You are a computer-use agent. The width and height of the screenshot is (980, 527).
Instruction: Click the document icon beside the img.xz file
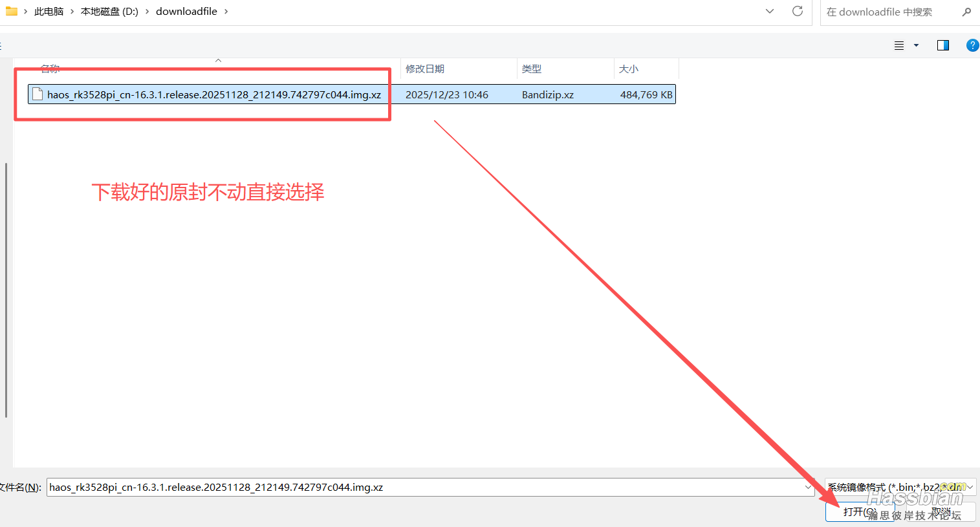pyautogui.click(x=37, y=94)
